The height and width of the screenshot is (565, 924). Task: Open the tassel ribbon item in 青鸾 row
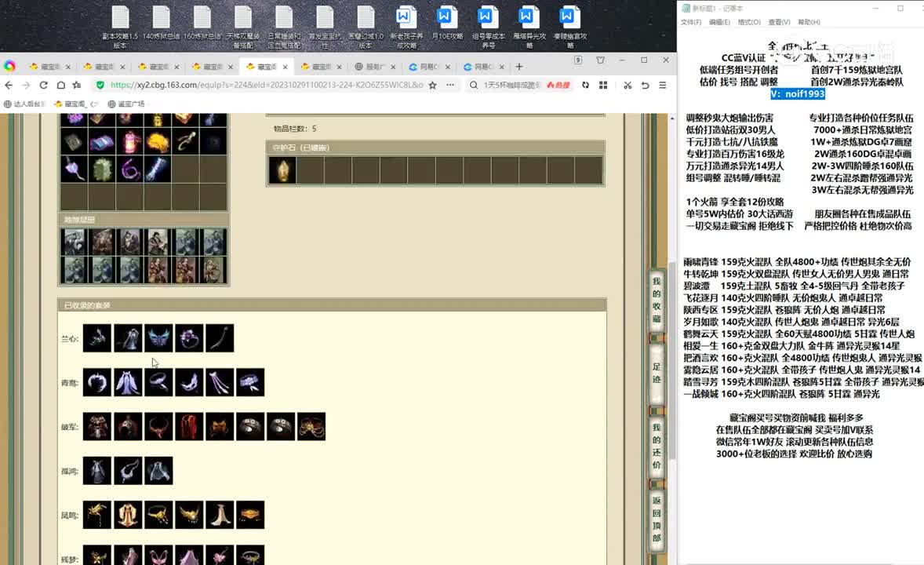(x=220, y=382)
